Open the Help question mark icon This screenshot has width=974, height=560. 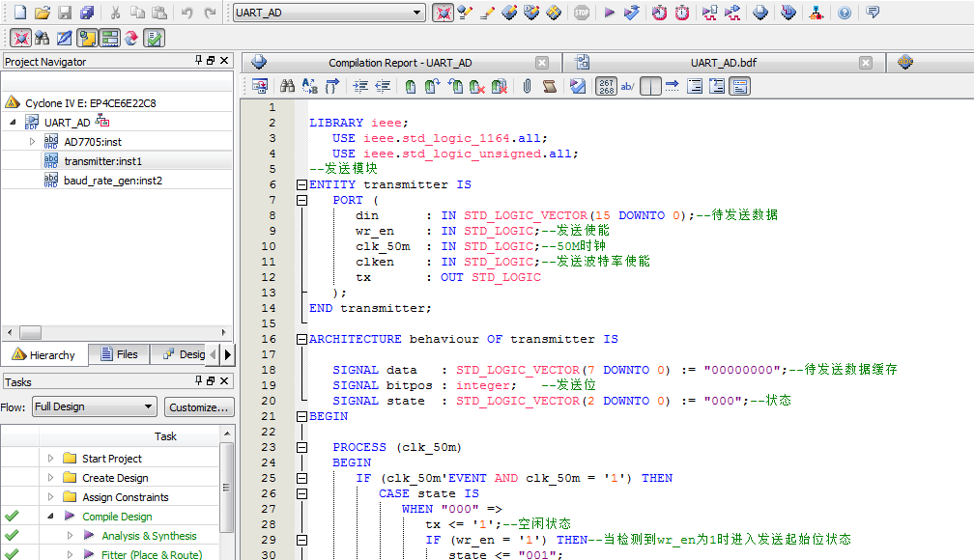(845, 13)
